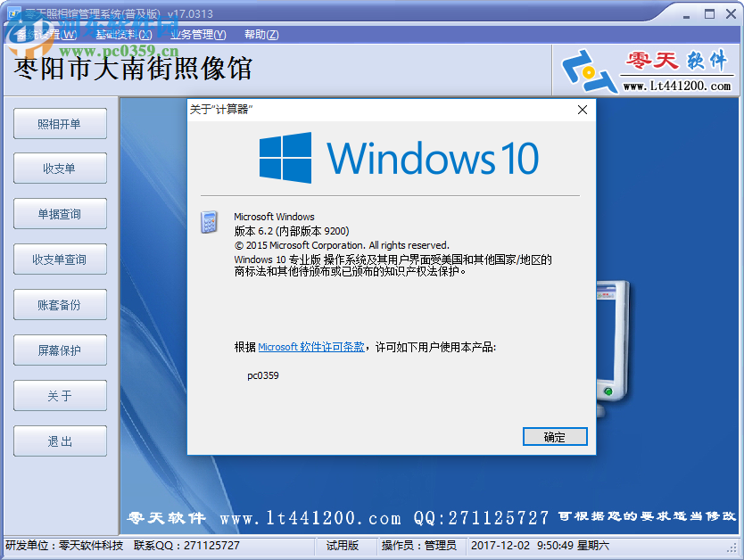Click the Microsoft Windows system icon in the dialog
This screenshot has width=744, height=560.
coord(209,222)
